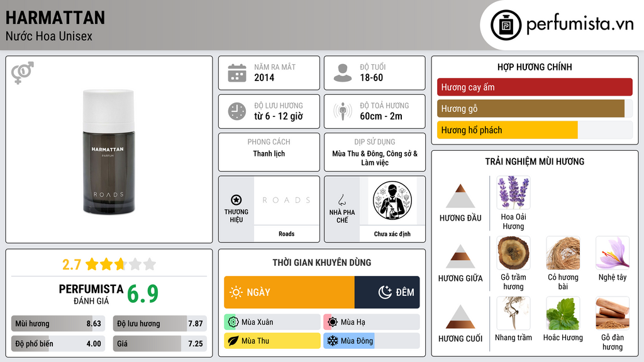Click the perfumer illustration above Chưa xác định

click(x=392, y=200)
